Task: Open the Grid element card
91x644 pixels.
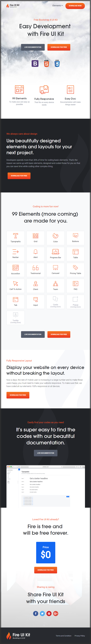Action: [x=35, y=238]
